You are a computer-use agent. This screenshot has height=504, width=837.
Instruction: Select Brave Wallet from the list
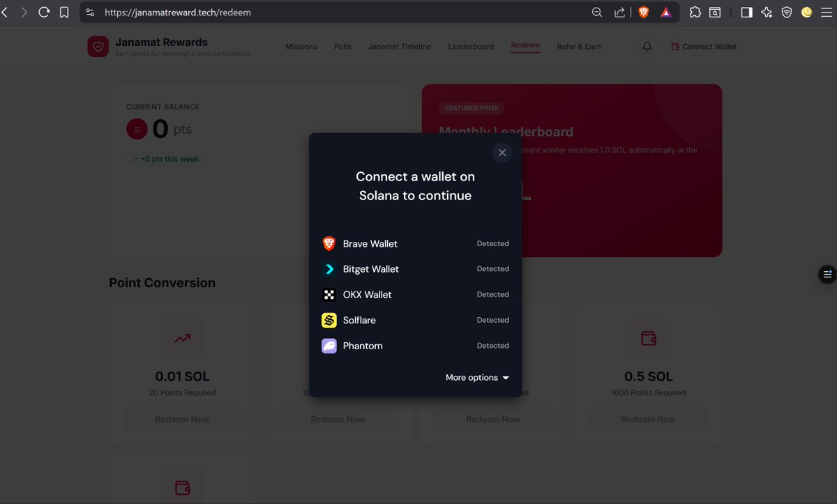click(x=416, y=243)
